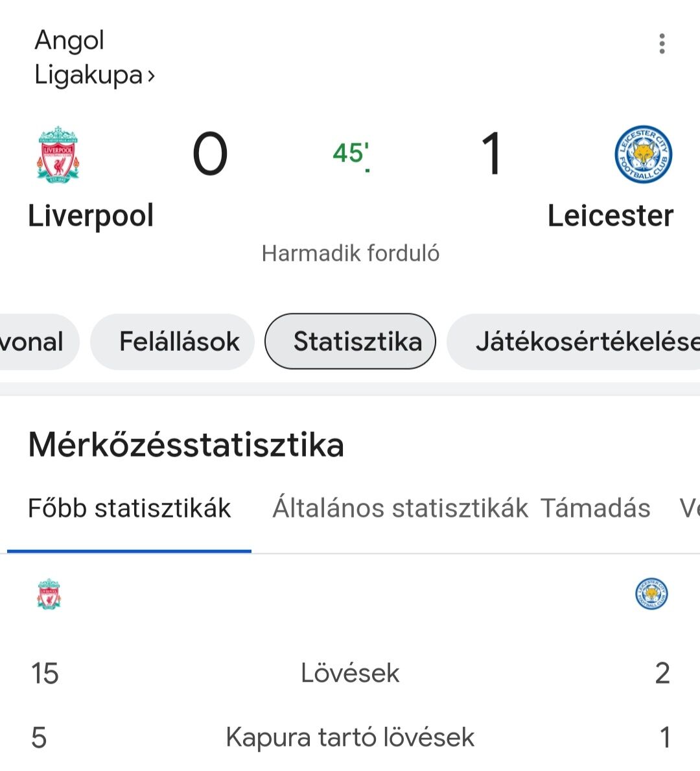Switch to Általános statisztikák tab

pos(400,508)
